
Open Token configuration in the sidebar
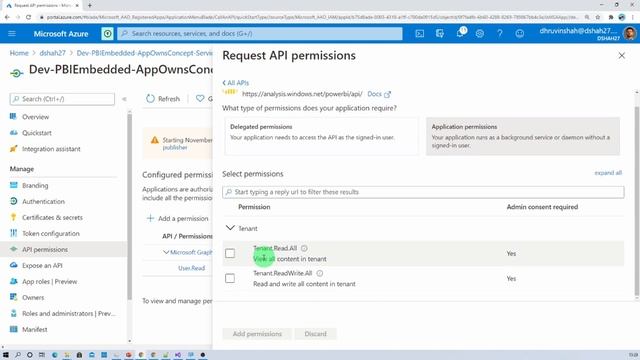51,233
